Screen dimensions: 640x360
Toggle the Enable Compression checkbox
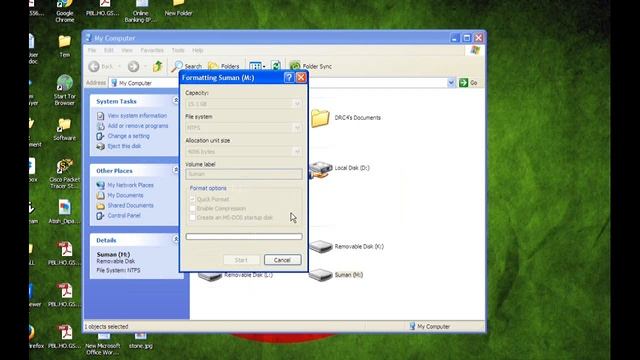(192, 209)
